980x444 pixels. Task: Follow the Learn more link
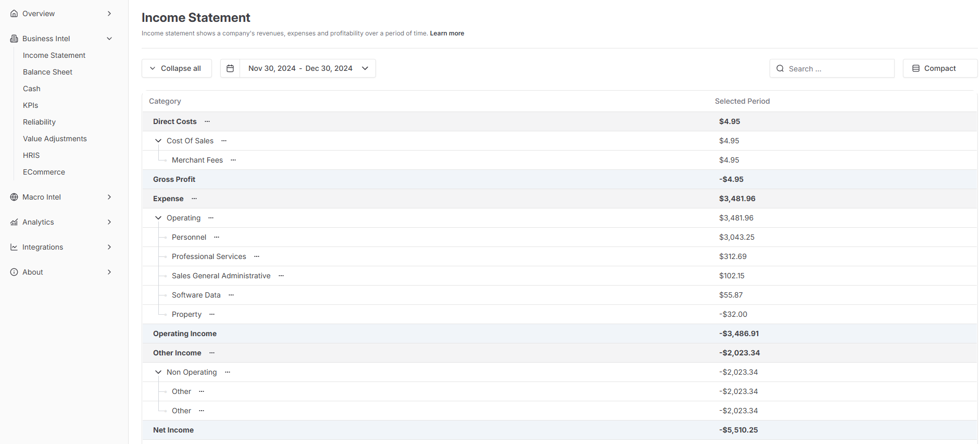pyautogui.click(x=447, y=33)
